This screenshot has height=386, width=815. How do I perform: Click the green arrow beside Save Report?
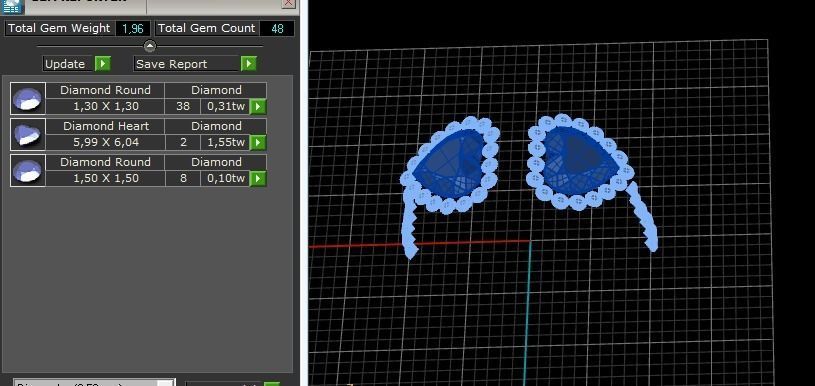pos(249,64)
